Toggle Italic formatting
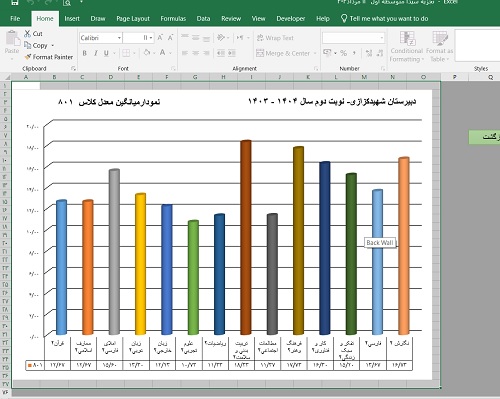Image resolution: width=500 pixels, height=399 pixels. (x=96, y=53)
